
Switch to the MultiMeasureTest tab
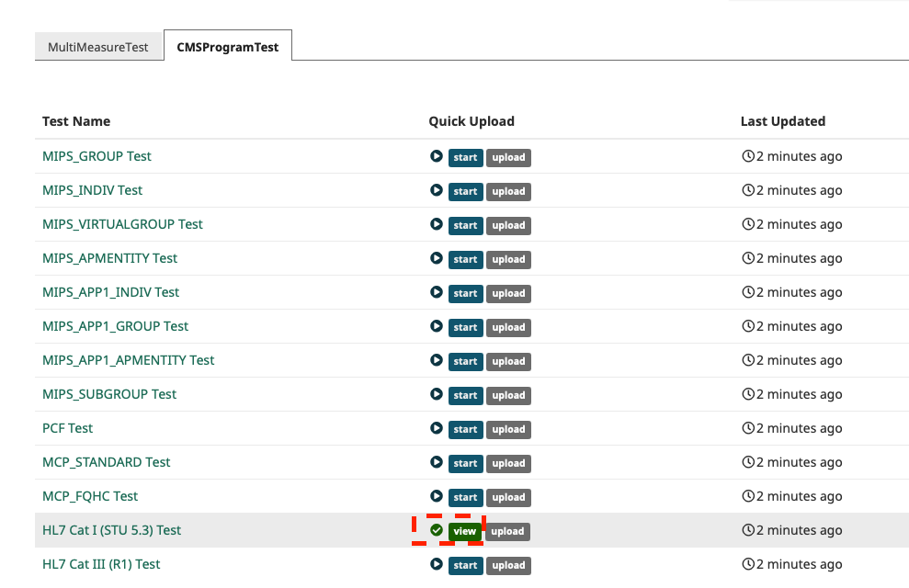(x=98, y=47)
